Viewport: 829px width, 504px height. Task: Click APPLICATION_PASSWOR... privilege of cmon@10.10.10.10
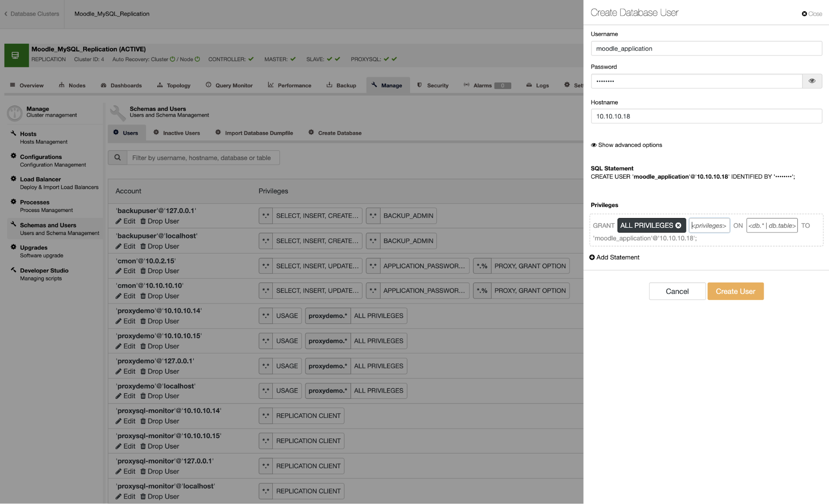coord(424,291)
